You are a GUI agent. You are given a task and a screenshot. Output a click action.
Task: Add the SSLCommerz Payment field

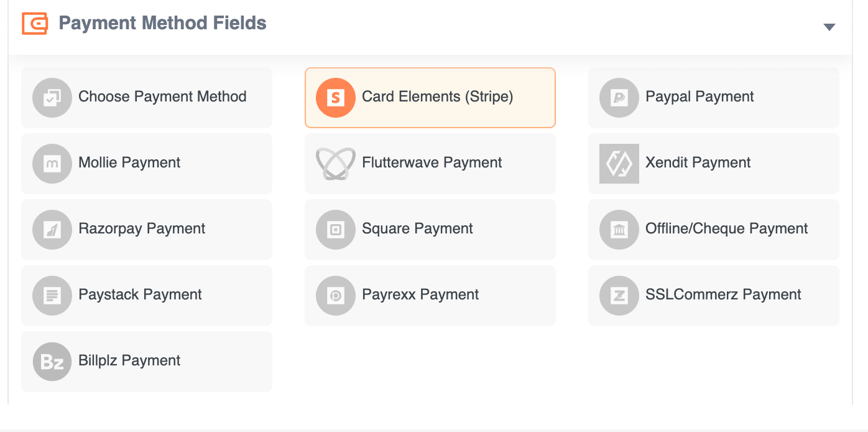coord(713,295)
